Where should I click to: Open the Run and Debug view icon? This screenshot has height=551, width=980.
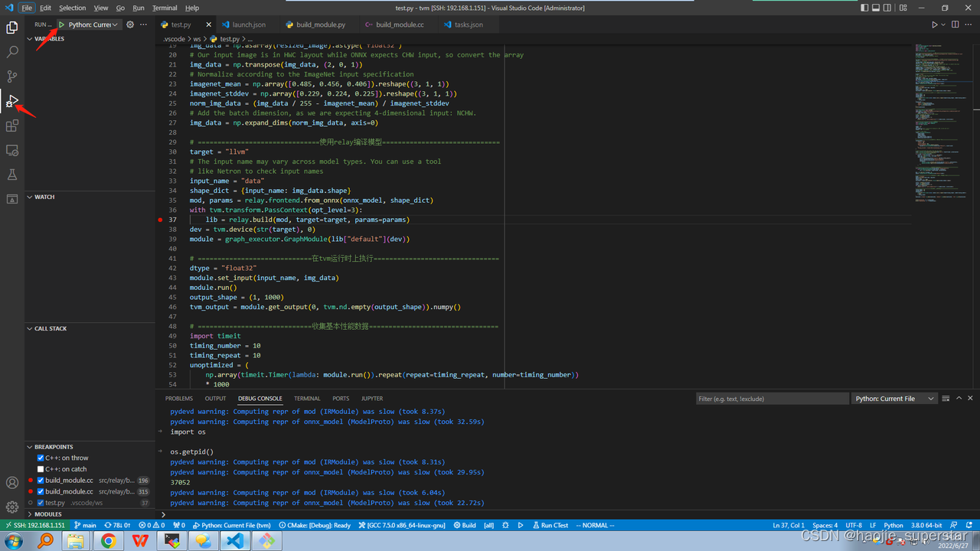pyautogui.click(x=12, y=101)
